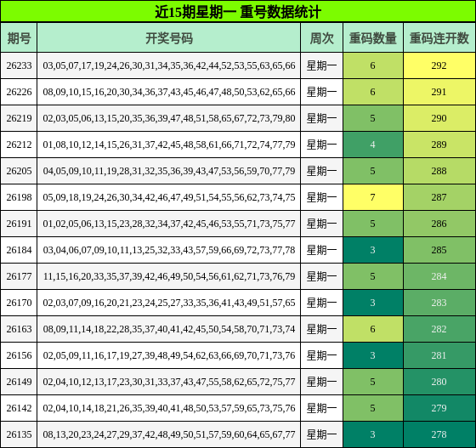Image resolution: width=476 pixels, height=448 pixels.
Task: Click the 周次 column header
Action: point(322,37)
